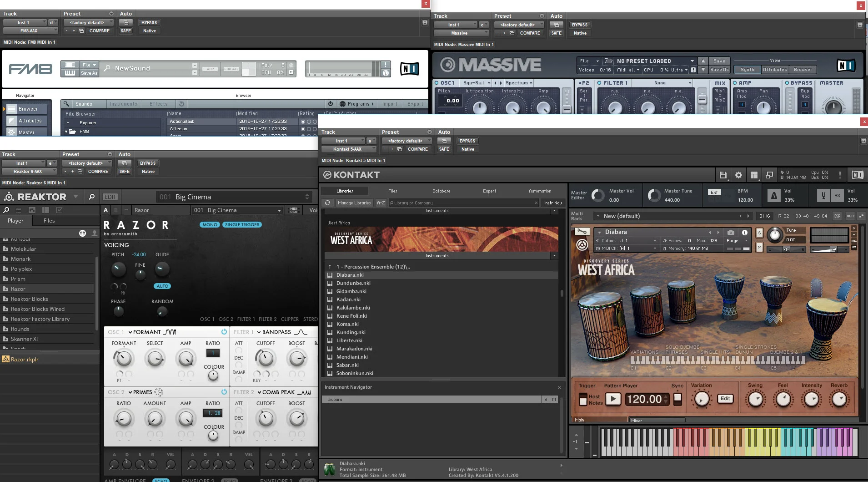The image size is (868, 482).
Task: Refresh Kontakt libraries list
Action: pos(327,203)
